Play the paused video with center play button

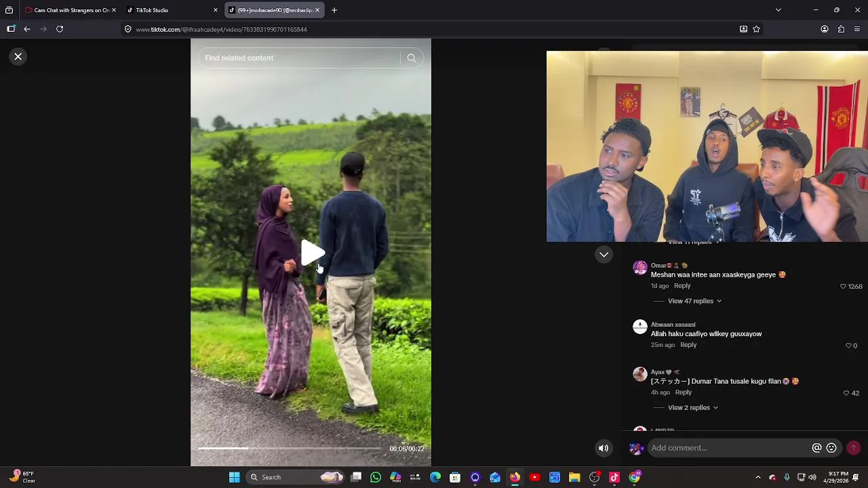coord(312,253)
